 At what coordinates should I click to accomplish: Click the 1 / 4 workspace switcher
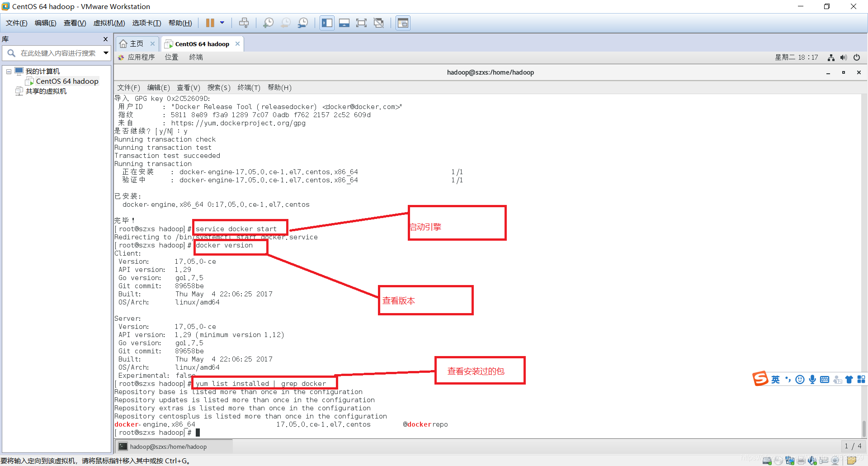[x=853, y=446]
